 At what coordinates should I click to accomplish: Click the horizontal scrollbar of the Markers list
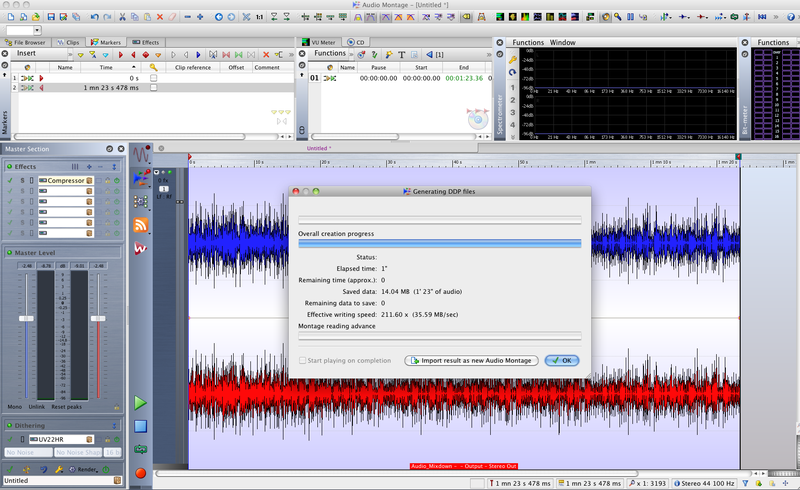[129, 137]
